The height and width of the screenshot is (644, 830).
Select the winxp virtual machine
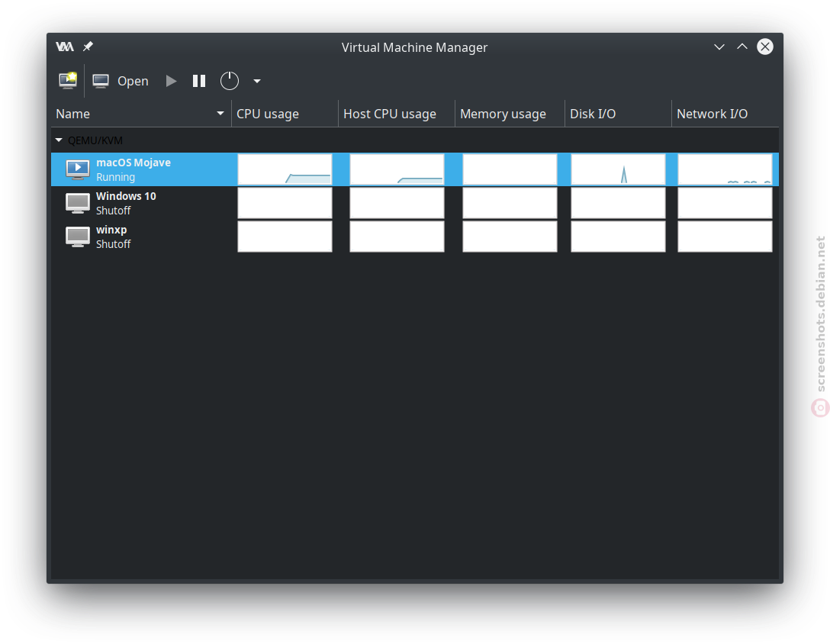(x=415, y=237)
